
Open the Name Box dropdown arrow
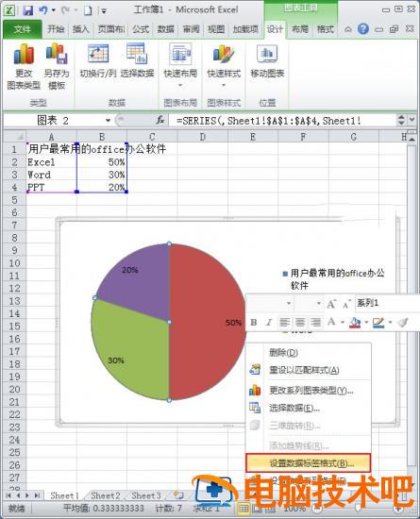coord(108,120)
